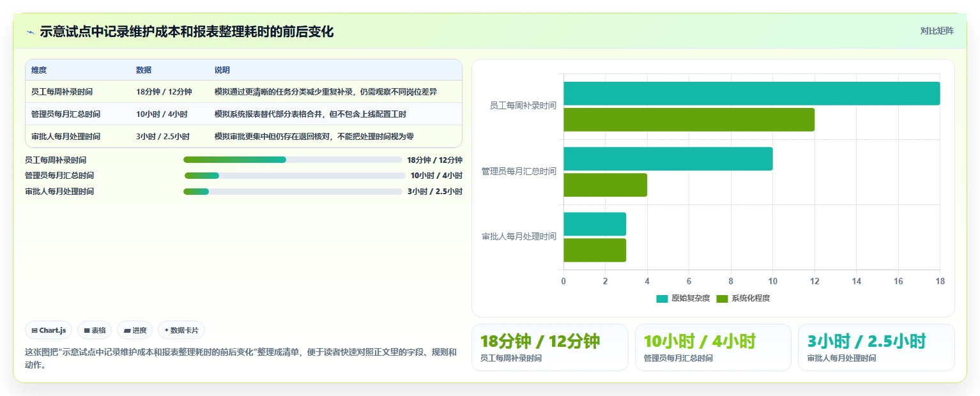Viewport: 980px width, 396px height.
Task: Click the green chart bar for 管理员每月汇总时间
Action: point(605,185)
